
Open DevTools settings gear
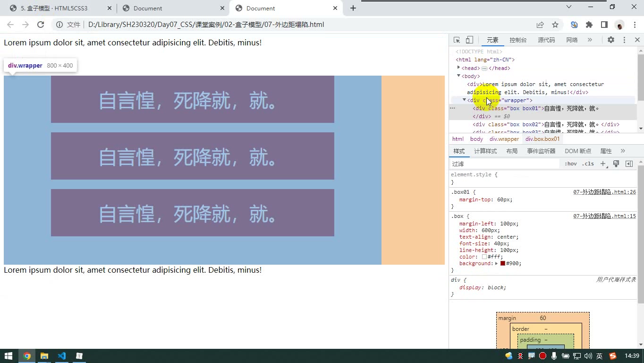611,40
